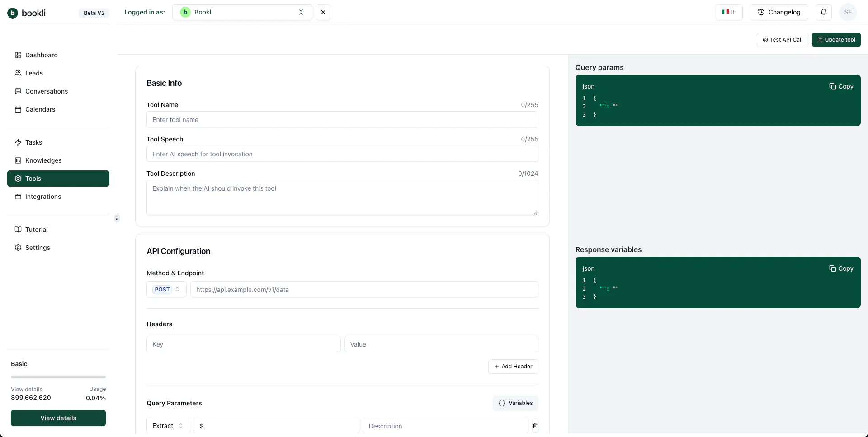Image resolution: width=868 pixels, height=437 pixels.
Task: Navigate to Knowledges
Action: click(58, 160)
